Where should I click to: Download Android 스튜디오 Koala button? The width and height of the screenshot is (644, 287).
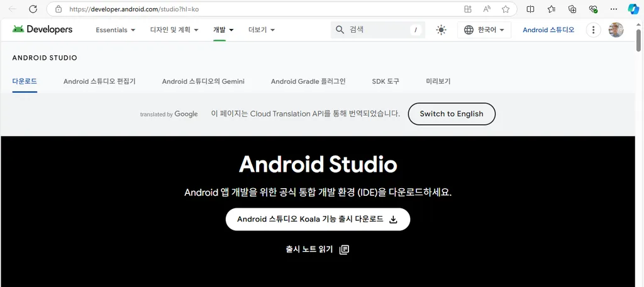[x=318, y=219]
